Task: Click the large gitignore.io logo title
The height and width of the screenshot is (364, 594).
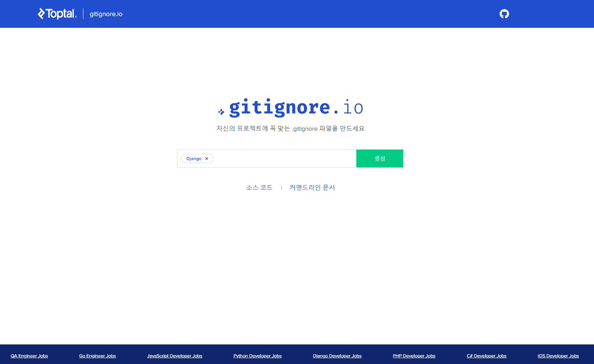Action: 291,108
